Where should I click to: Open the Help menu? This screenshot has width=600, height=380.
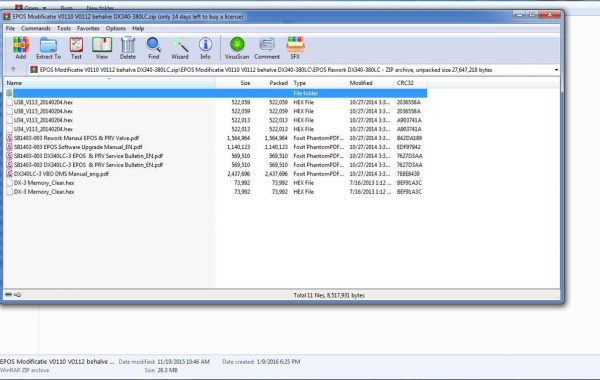pyautogui.click(x=138, y=28)
